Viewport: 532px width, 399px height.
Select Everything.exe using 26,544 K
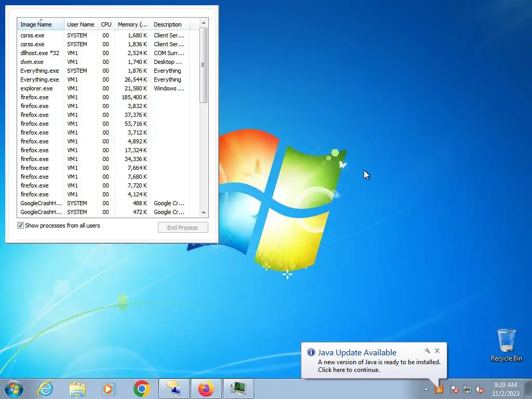(x=103, y=79)
